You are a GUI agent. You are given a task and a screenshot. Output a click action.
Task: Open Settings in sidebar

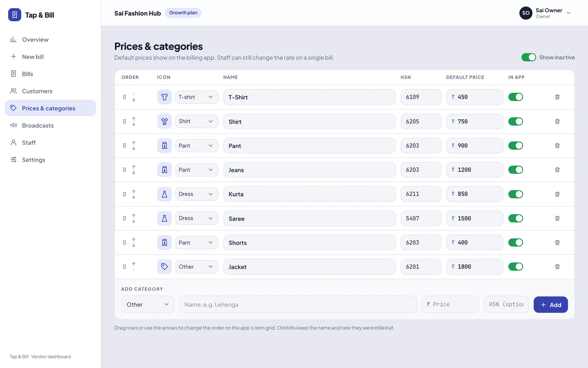click(x=50, y=160)
